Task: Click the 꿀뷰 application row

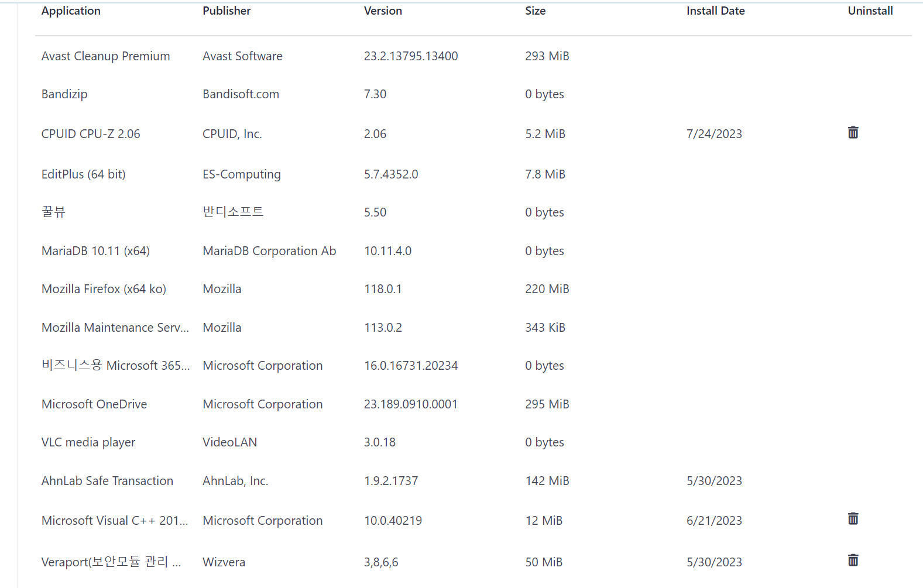Action: [x=473, y=212]
